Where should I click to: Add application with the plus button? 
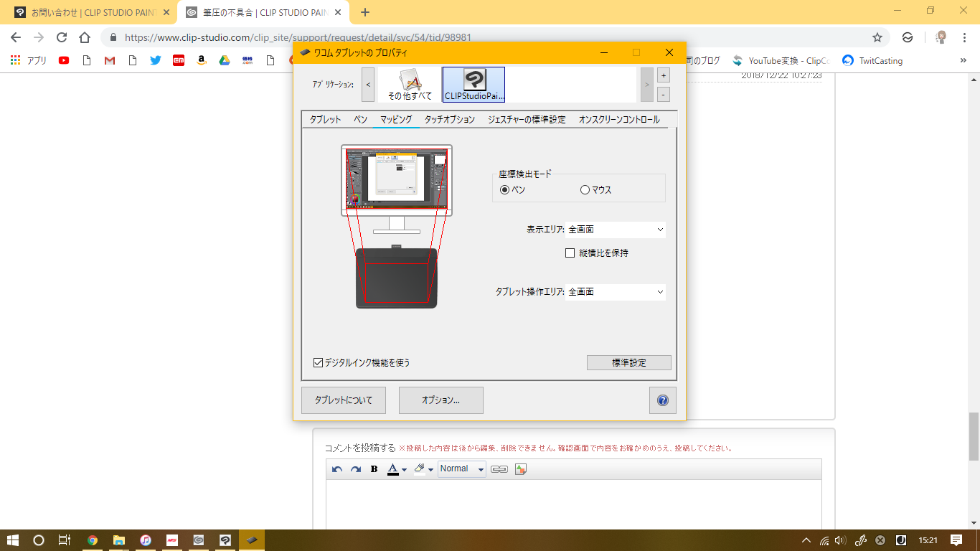(664, 75)
